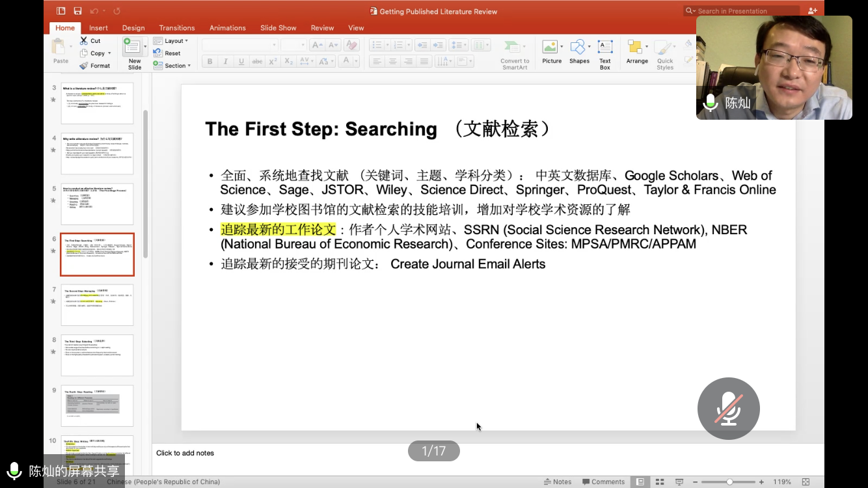The image size is (868, 488).
Task: Switch to Slide Sorter view icon
Action: tap(659, 482)
